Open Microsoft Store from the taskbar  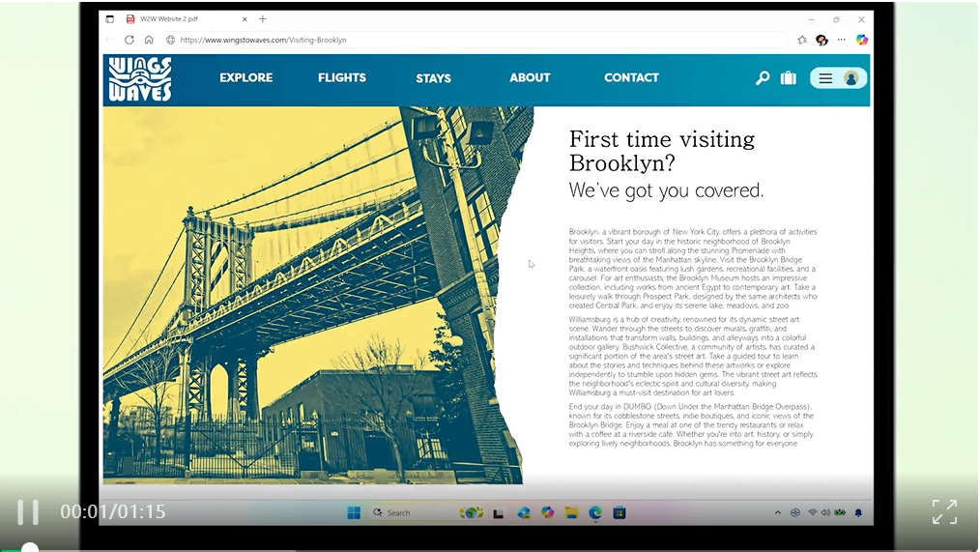point(620,512)
